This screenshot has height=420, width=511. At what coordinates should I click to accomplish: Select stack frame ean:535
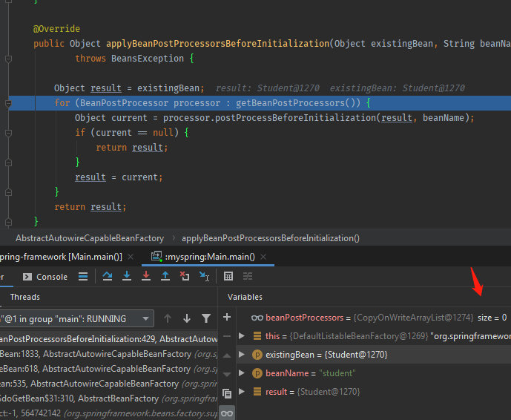click(x=109, y=384)
